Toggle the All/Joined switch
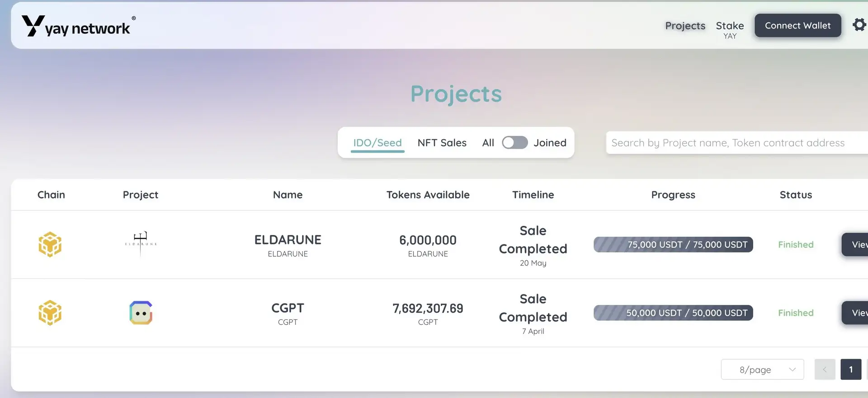The image size is (868, 398). (x=514, y=143)
